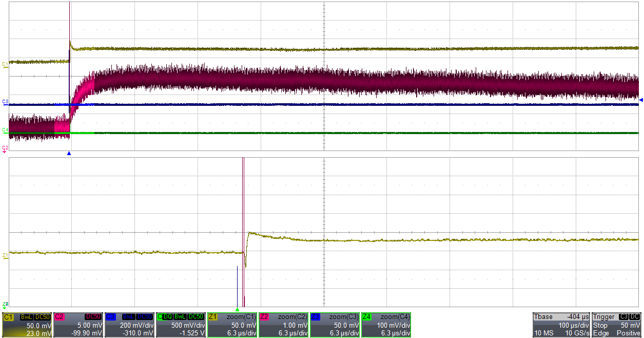
Task: Click the Edge trigger type label
Action: pos(600,333)
